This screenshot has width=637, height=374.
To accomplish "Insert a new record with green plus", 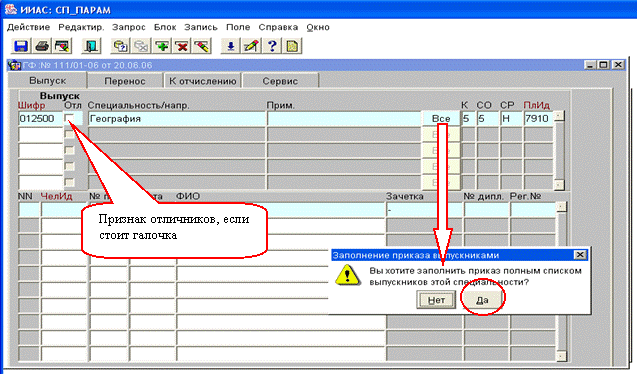I will pyautogui.click(x=162, y=46).
